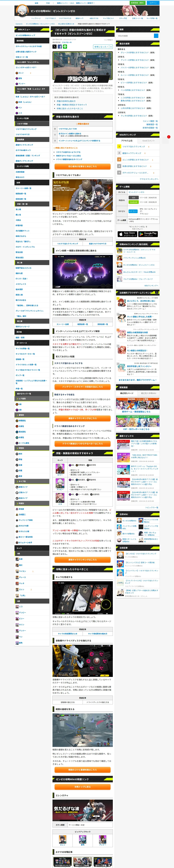The height and width of the screenshot is (868, 174).
Task: Jump to 攻略に詰まったらやるべきこと in contents
Action: click(x=70, y=108)
